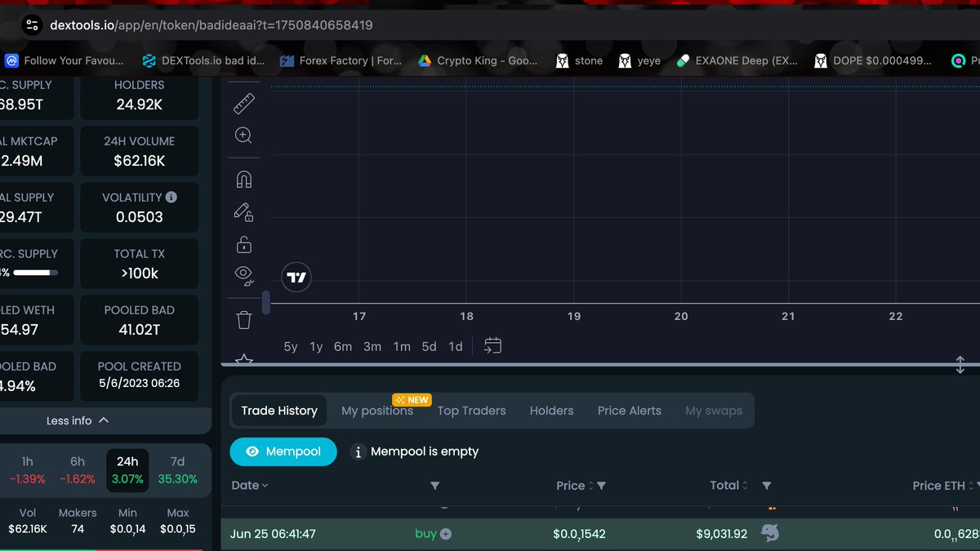Image resolution: width=980 pixels, height=551 pixels.
Task: Select the 24h change period
Action: click(127, 470)
